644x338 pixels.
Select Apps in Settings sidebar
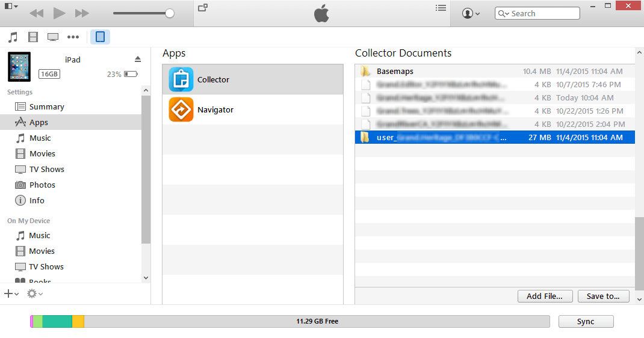pos(70,122)
